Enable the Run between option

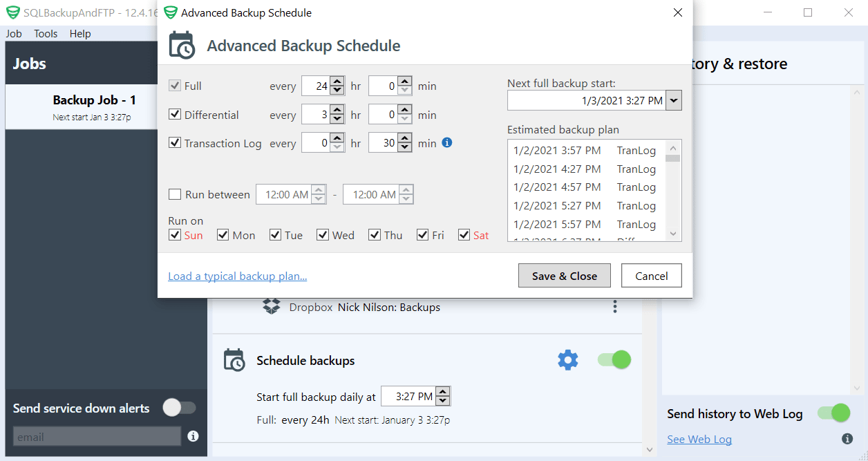click(174, 194)
